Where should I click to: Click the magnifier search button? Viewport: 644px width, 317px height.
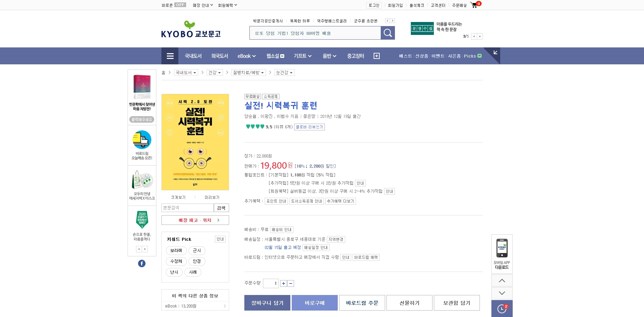388,33
